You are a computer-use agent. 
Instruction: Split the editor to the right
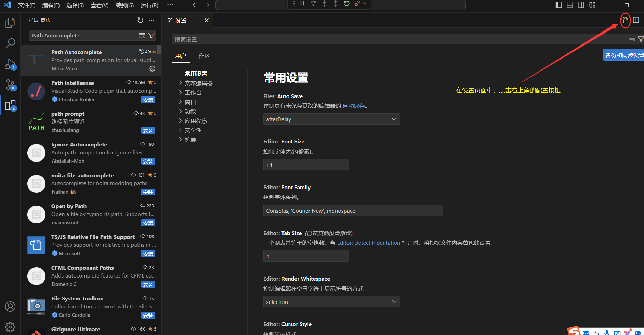(x=636, y=20)
